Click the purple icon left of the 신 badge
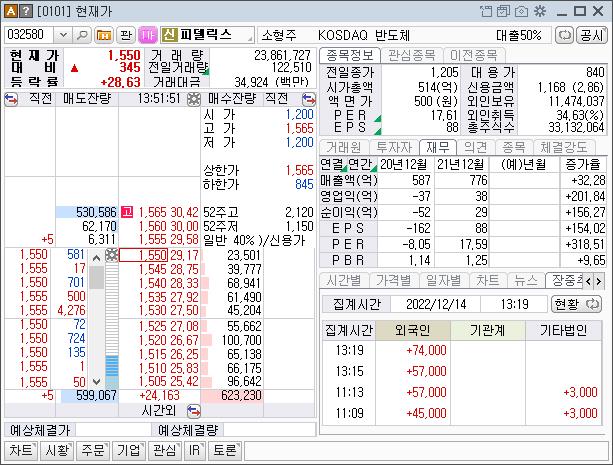613x465 pixels. coord(148,35)
